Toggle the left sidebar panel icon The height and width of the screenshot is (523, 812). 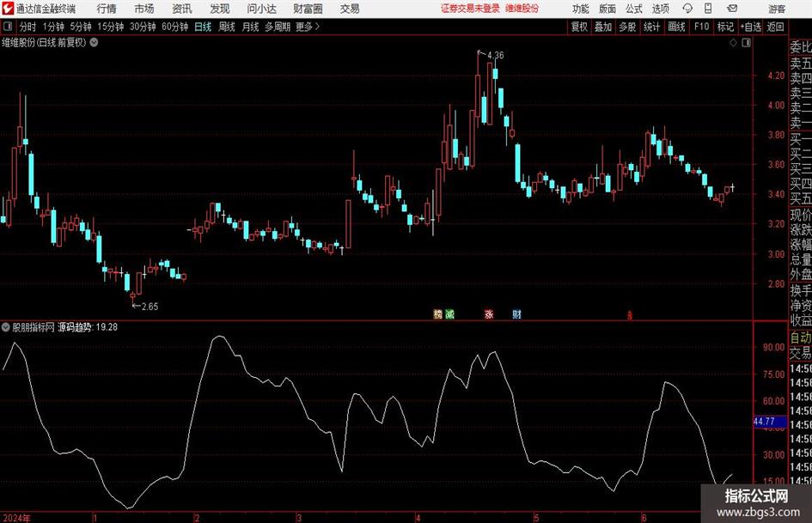click(x=8, y=27)
